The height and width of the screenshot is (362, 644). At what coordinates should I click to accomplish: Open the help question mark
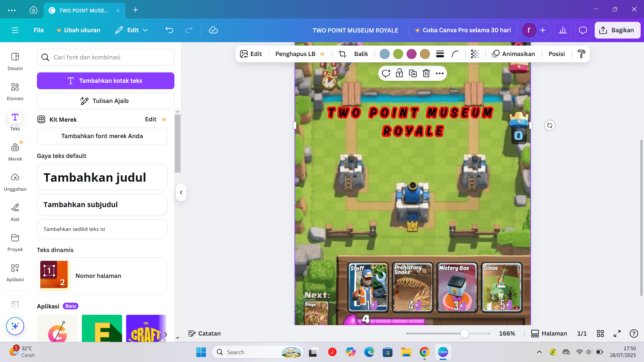coord(634,334)
